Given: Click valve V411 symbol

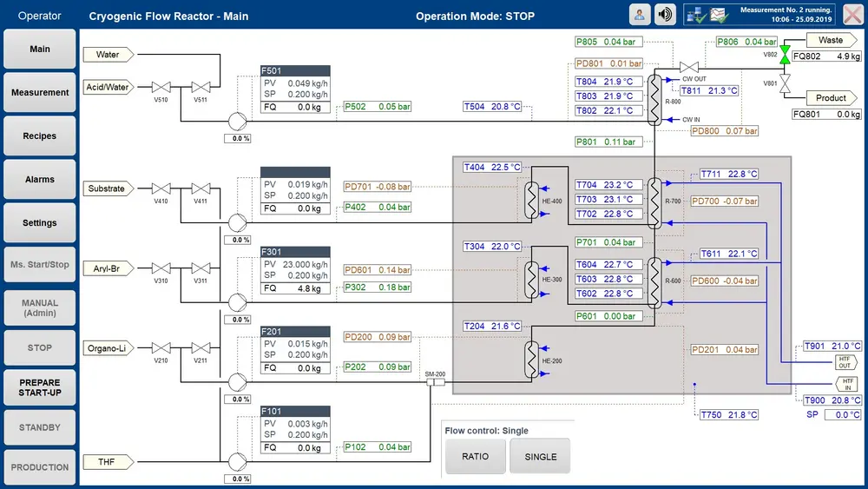Looking at the screenshot, I should pyautogui.click(x=201, y=188).
